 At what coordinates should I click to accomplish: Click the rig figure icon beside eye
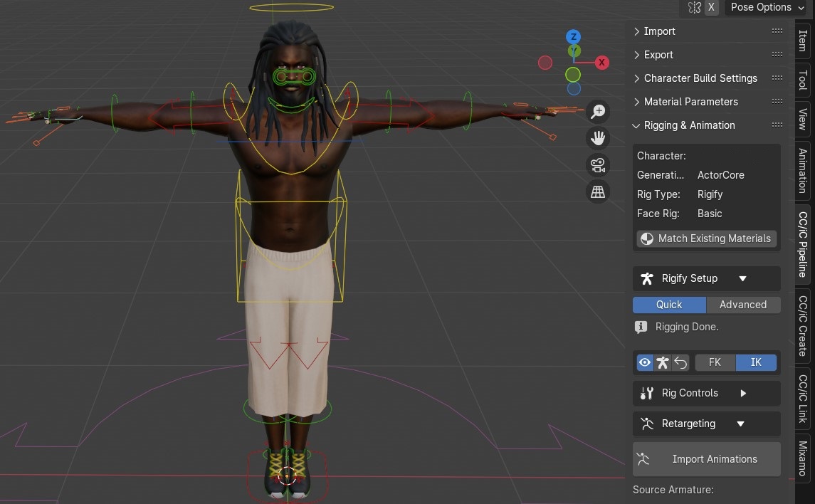point(662,362)
